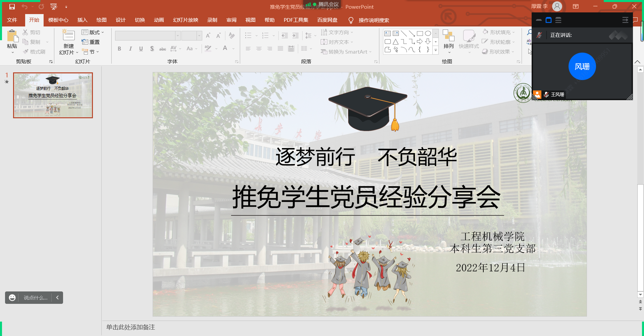Open emoji reaction smiley in meeting chat bar
The image size is (644, 336).
(12, 297)
